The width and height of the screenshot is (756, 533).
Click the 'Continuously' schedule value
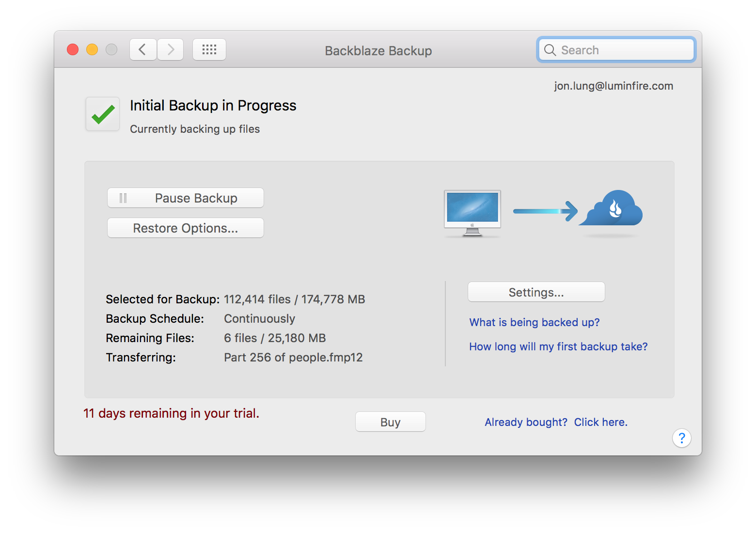(x=259, y=319)
